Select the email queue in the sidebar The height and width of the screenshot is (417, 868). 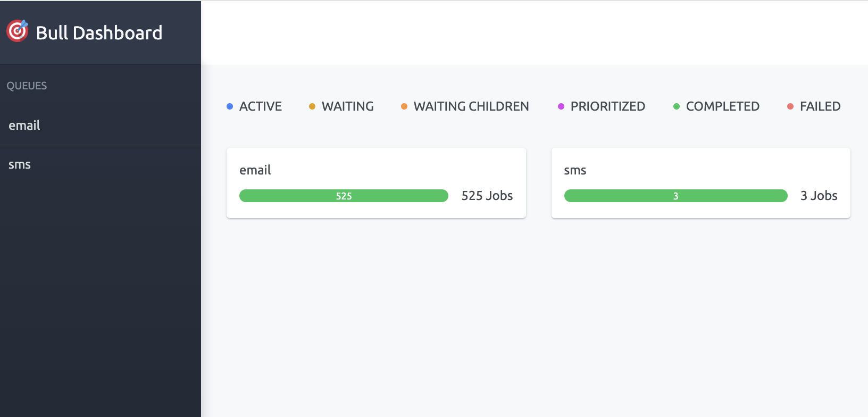click(x=101, y=126)
